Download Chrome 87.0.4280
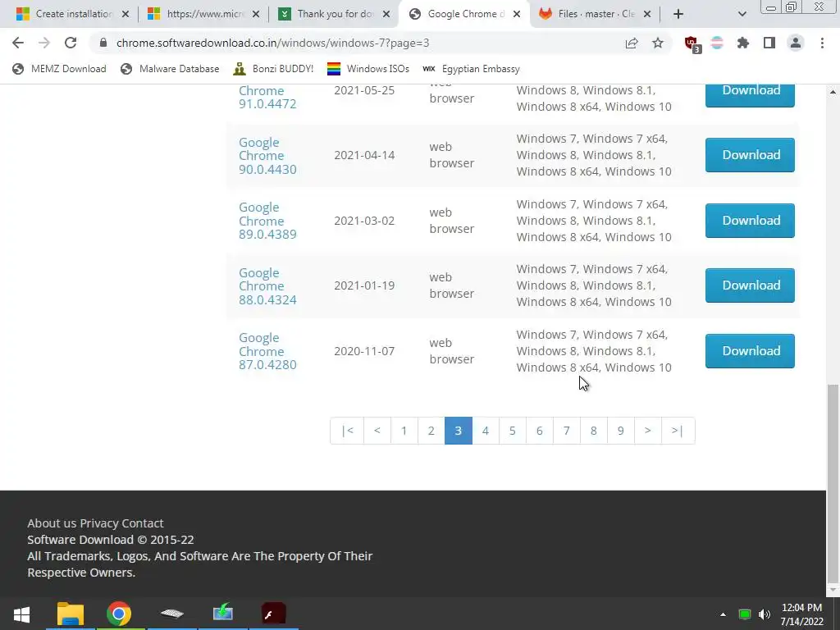Viewport: 840px width, 630px height. click(x=750, y=351)
